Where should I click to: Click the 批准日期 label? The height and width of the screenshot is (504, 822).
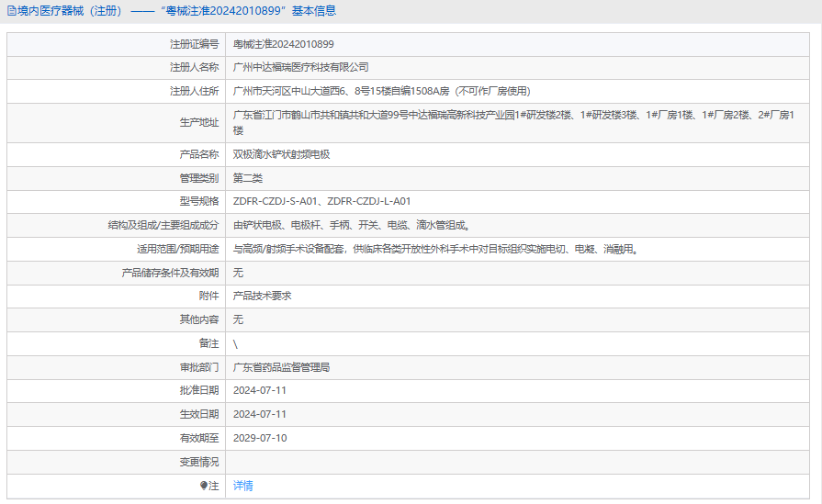198,390
